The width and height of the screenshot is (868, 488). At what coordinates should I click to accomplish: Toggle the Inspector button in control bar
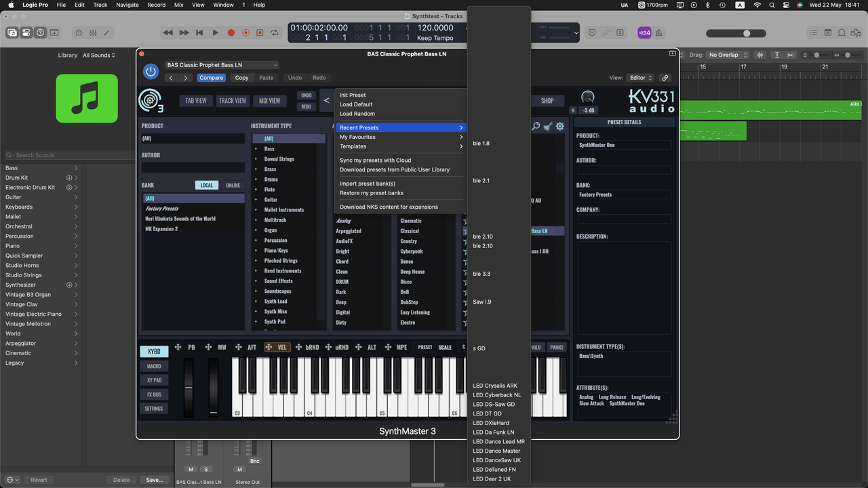coord(26,33)
